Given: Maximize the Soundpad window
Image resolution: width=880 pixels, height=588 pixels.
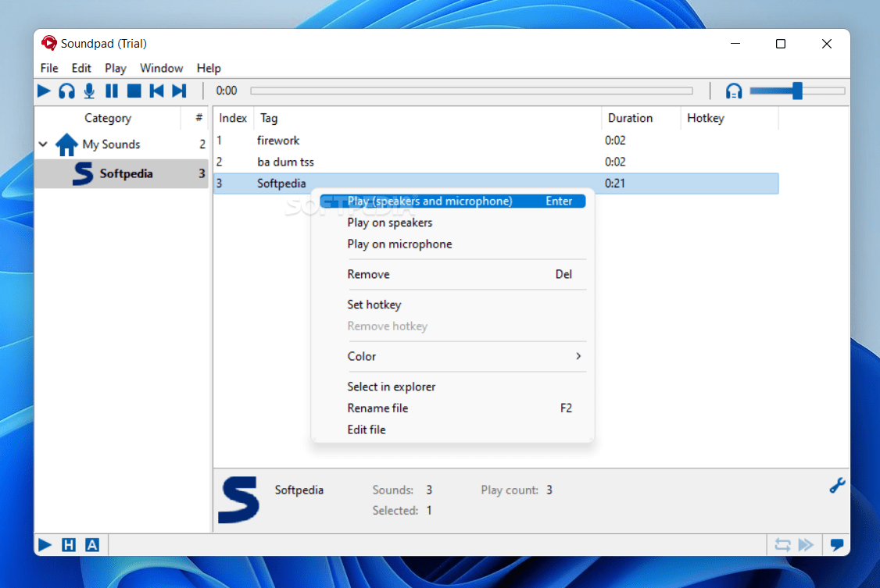Looking at the screenshot, I should click(x=781, y=43).
